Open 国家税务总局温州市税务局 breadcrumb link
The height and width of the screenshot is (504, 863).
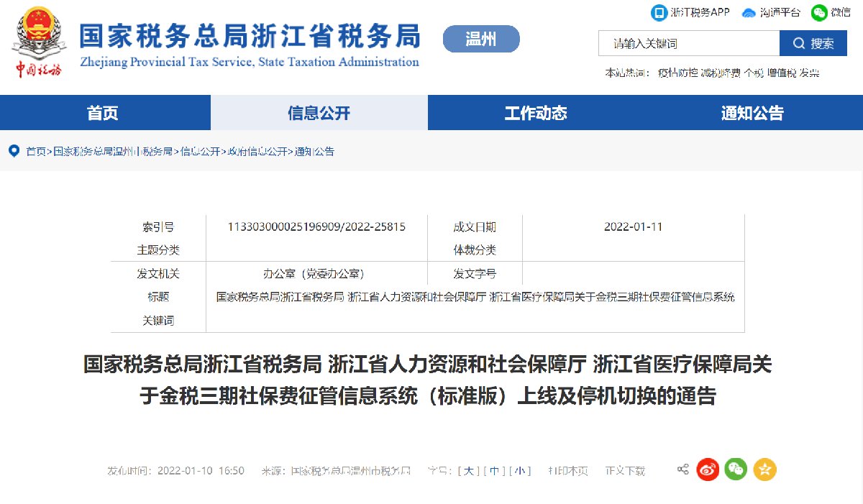[113, 151]
